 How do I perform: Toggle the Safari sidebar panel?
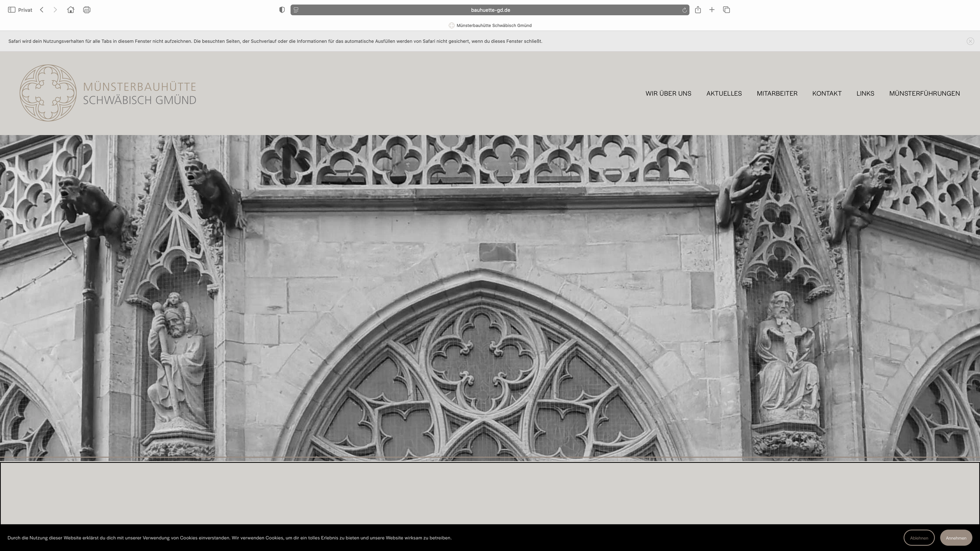[x=11, y=9]
